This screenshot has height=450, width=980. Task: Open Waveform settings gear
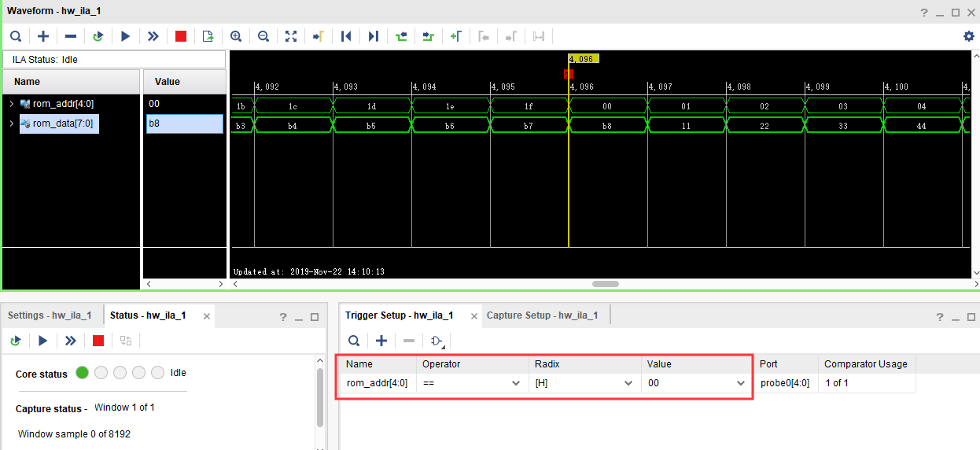969,36
